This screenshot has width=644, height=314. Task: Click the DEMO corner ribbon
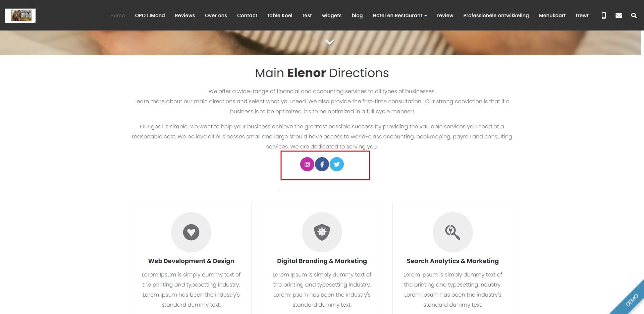tap(631, 300)
